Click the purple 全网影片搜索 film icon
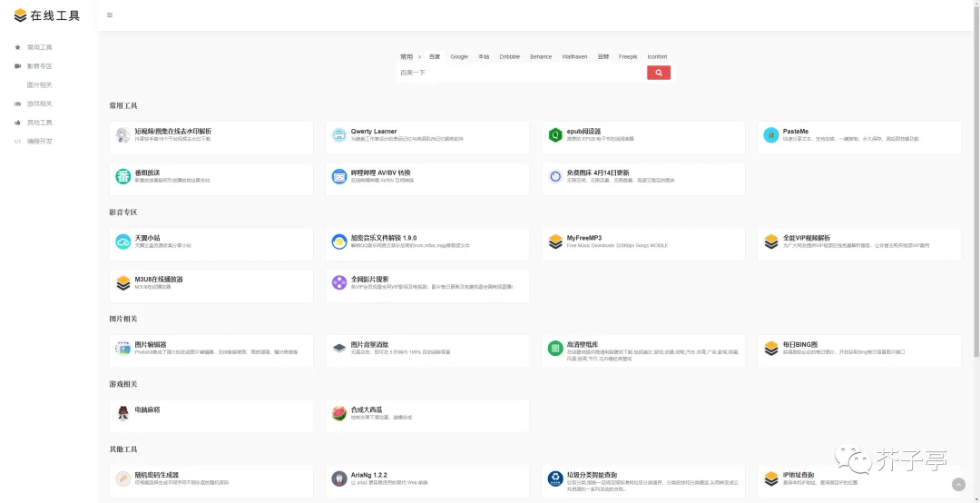This screenshot has height=503, width=980. click(x=338, y=282)
